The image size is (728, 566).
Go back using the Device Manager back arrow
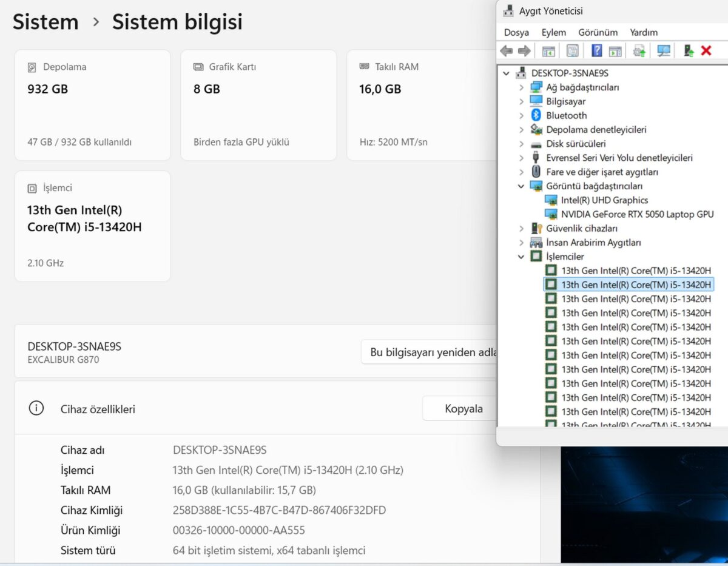[x=506, y=51]
